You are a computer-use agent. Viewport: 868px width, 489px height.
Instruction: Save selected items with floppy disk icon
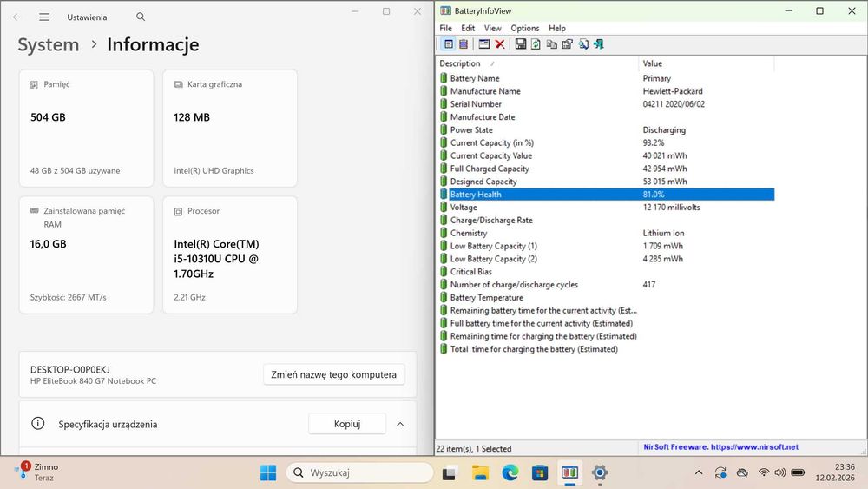tap(520, 43)
